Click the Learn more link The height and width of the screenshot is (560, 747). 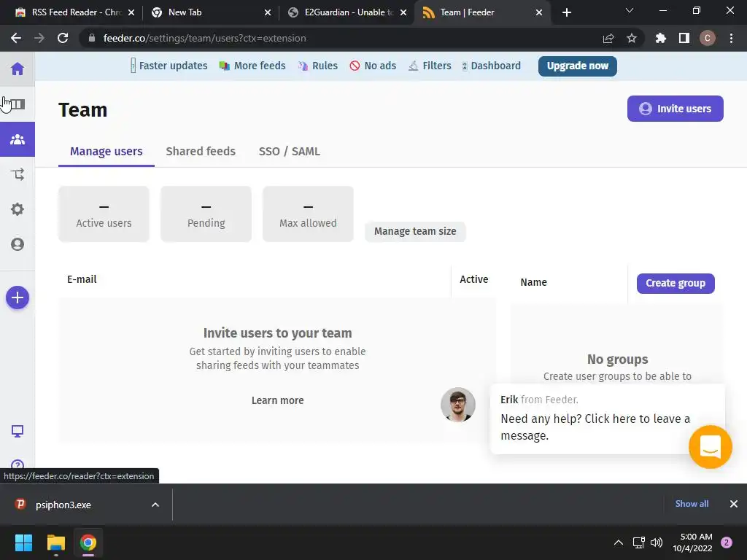(278, 400)
